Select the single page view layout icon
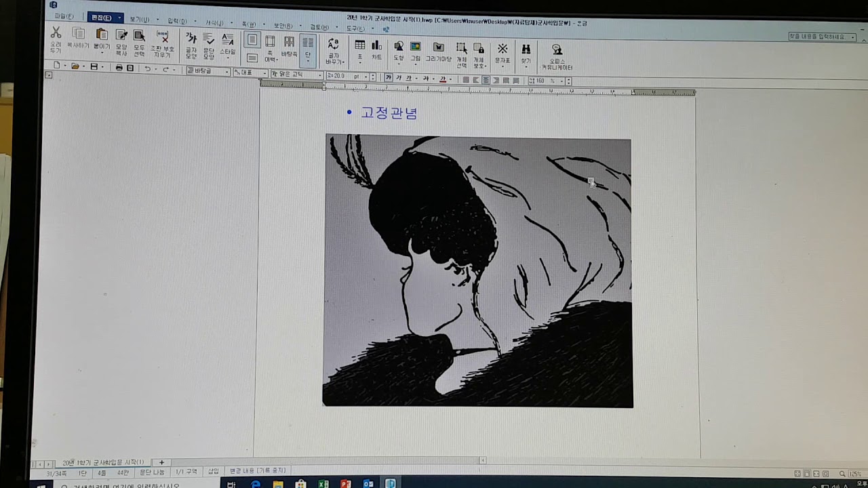Screen dimensions: 868x488 (x=252, y=41)
